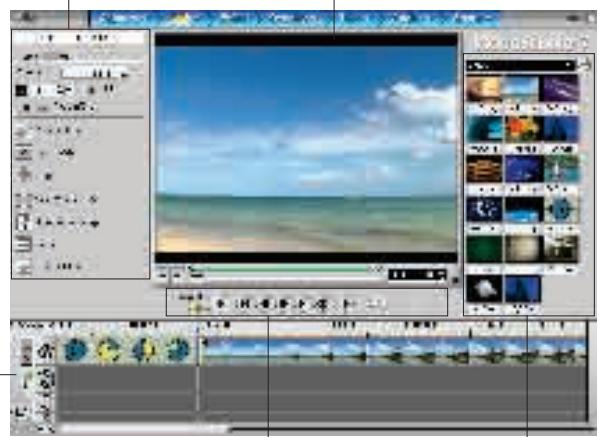Click the bottom-most icon in the options panel
The height and width of the screenshot is (437, 599).
pos(23,267)
